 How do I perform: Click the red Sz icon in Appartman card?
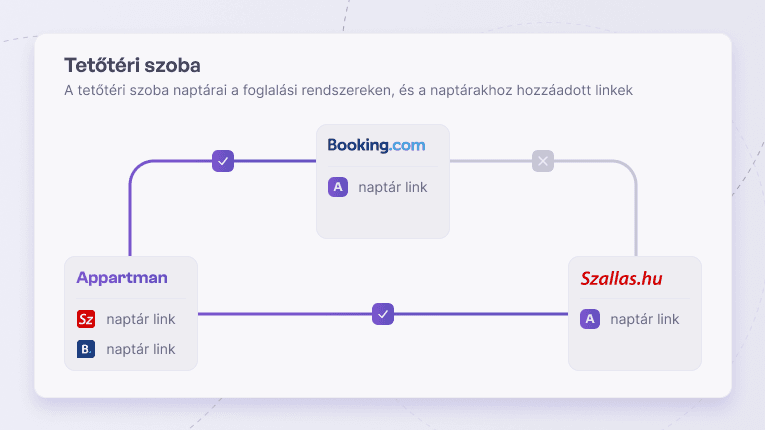(86, 319)
